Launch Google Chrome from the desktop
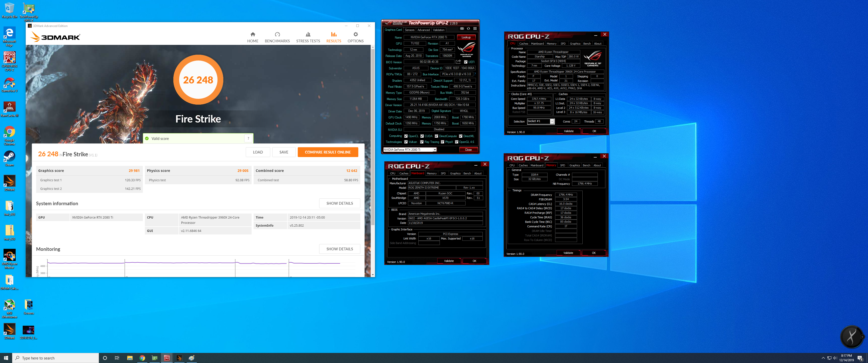The image size is (868, 363). [x=9, y=136]
